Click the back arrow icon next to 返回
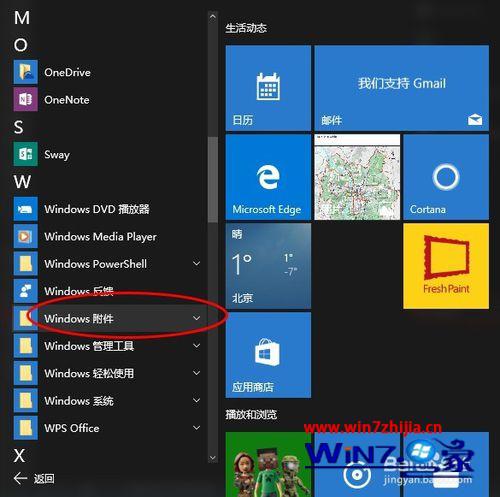Viewport: 500px width, 497px height. tap(20, 479)
